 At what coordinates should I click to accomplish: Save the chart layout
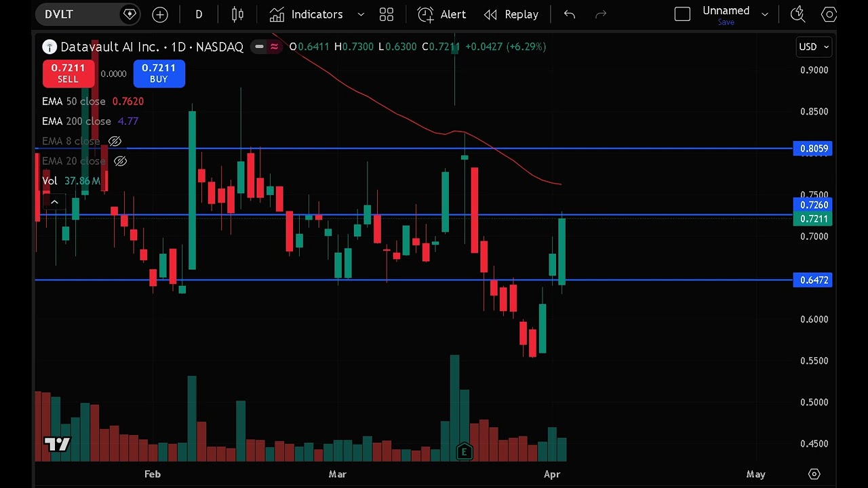726,22
